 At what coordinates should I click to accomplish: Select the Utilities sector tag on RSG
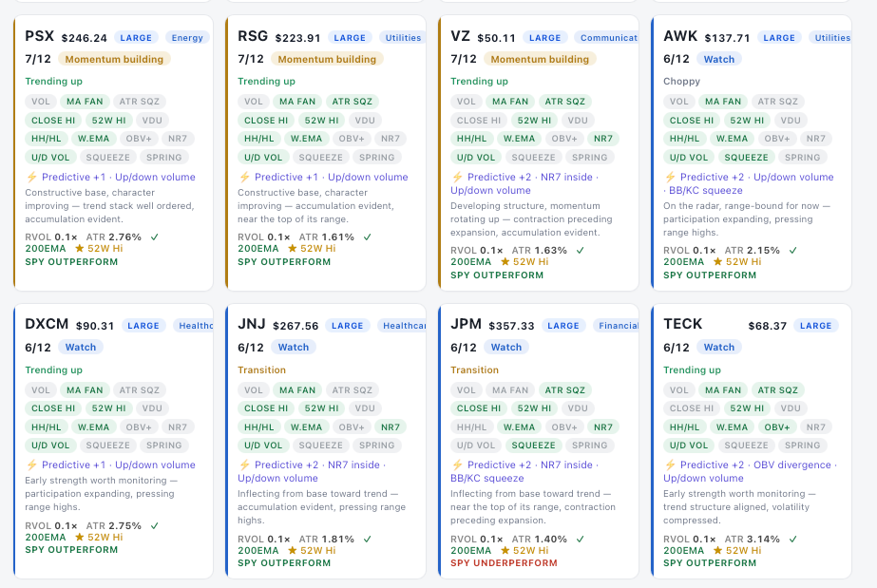coord(403,38)
